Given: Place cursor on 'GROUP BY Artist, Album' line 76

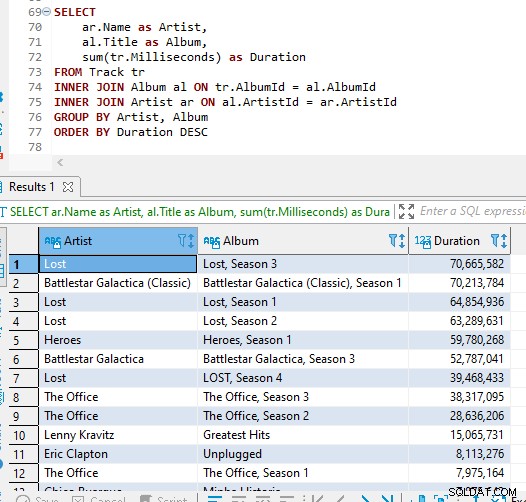Looking at the screenshot, I should click(131, 117).
